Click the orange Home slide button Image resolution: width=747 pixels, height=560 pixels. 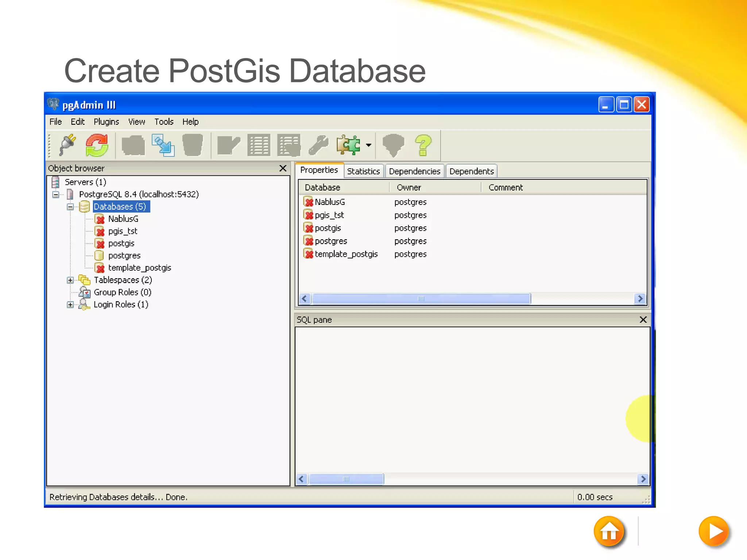point(609,532)
